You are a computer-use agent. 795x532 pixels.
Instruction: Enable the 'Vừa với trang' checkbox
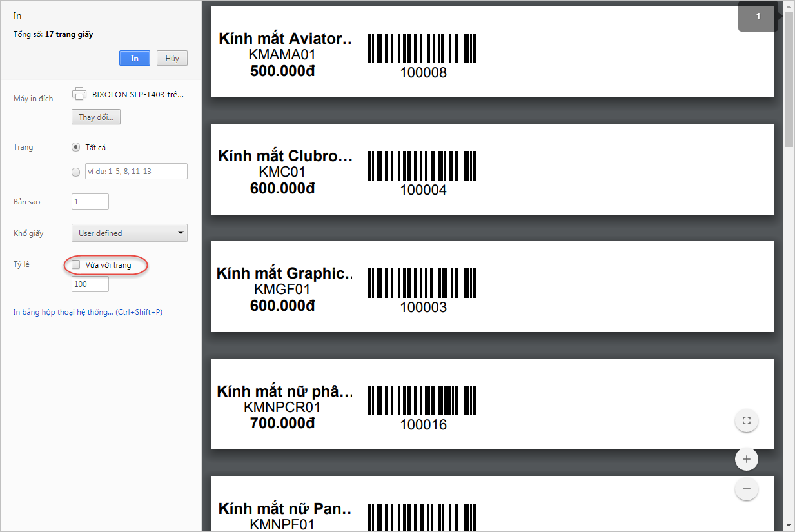coord(76,265)
